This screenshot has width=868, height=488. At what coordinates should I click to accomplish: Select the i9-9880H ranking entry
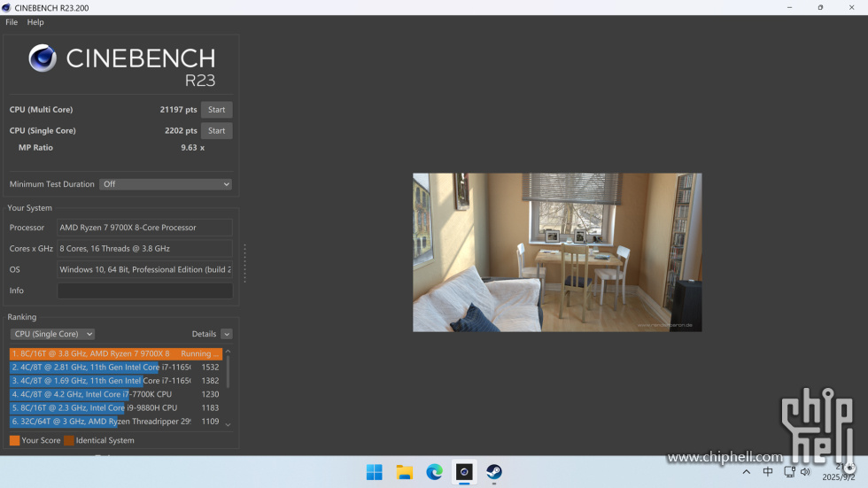(x=116, y=407)
